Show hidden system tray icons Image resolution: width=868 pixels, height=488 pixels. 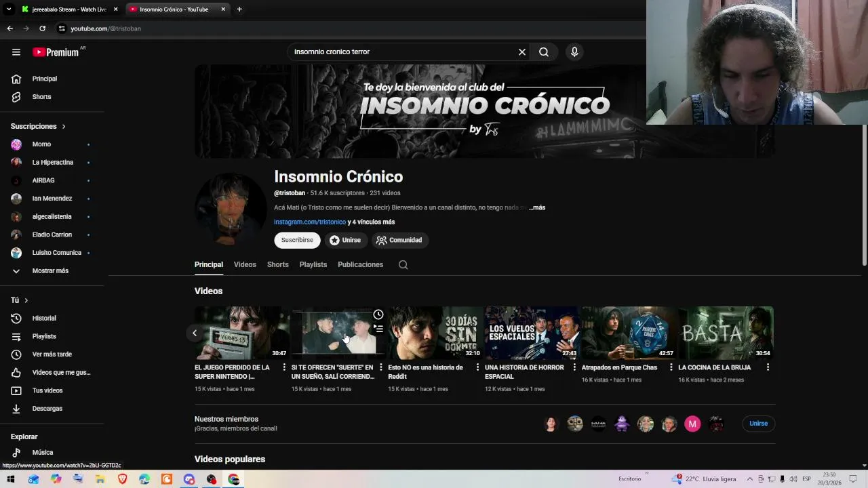[x=750, y=479]
